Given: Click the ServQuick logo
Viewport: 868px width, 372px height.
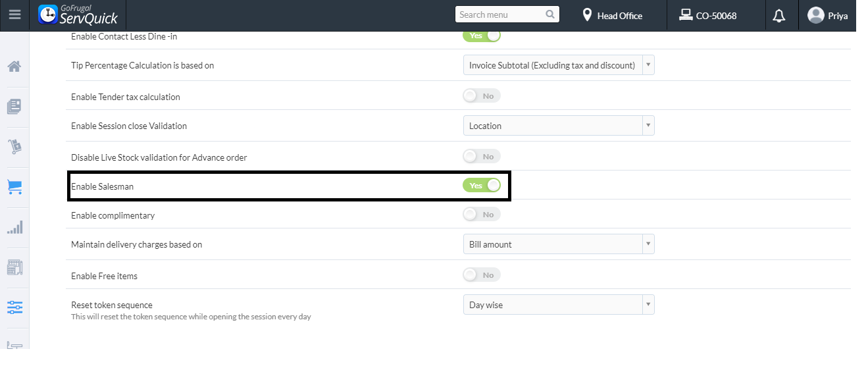Looking at the screenshot, I should point(78,14).
